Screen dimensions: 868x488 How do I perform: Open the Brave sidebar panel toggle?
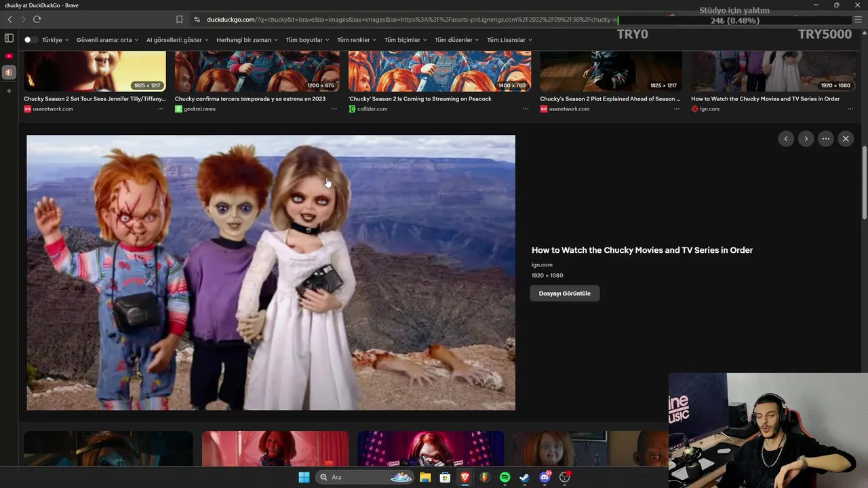(x=9, y=38)
